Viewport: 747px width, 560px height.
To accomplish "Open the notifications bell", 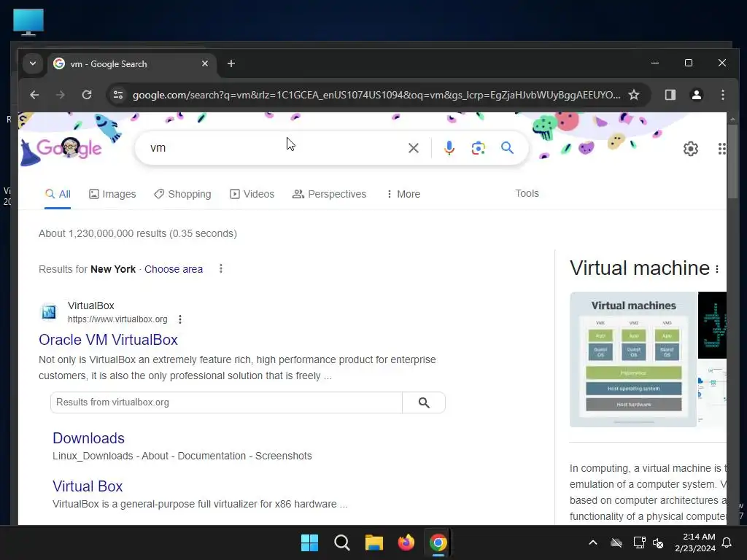I will (727, 542).
